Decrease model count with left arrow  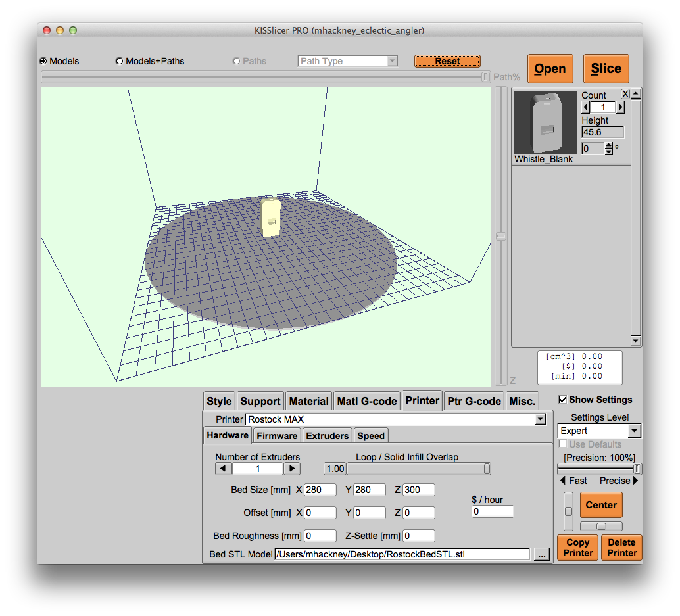(x=586, y=107)
